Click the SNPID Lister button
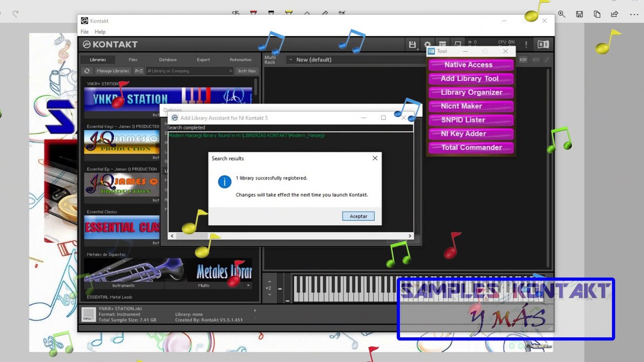644x362 pixels. pyautogui.click(x=471, y=120)
